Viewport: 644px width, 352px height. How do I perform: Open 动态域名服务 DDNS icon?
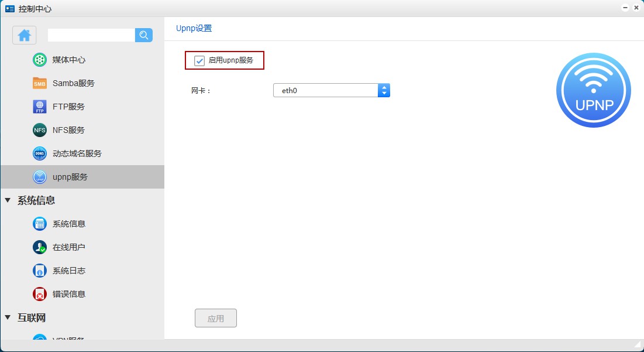pos(40,153)
